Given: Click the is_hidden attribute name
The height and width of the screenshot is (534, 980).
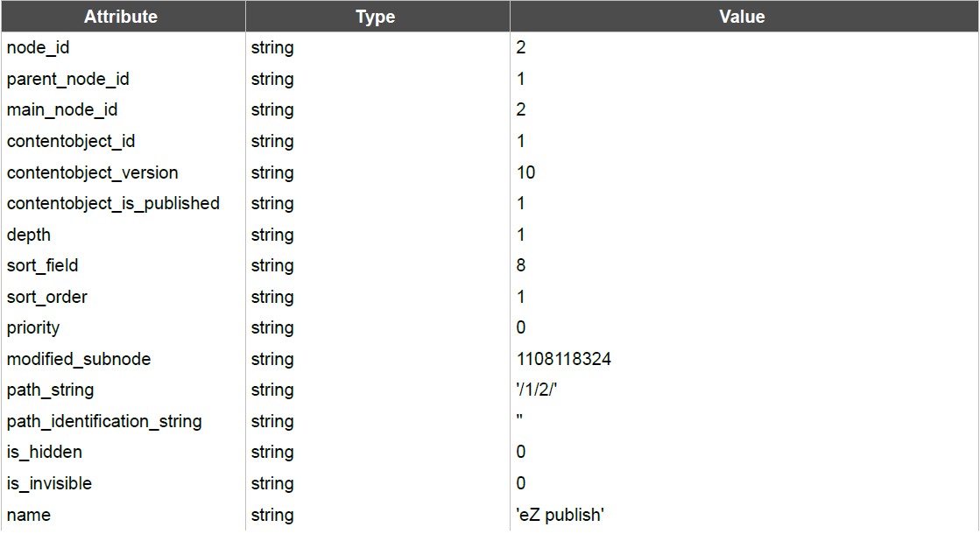Looking at the screenshot, I should 45,453.
